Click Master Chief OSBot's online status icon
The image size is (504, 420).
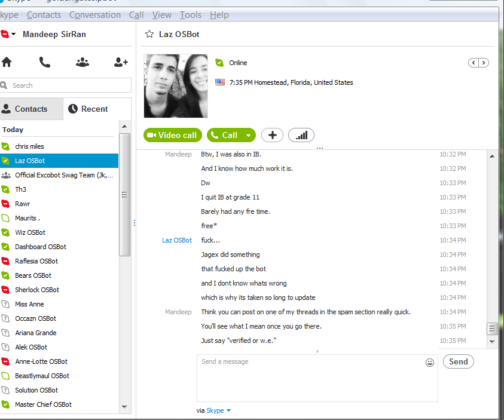tap(5, 404)
